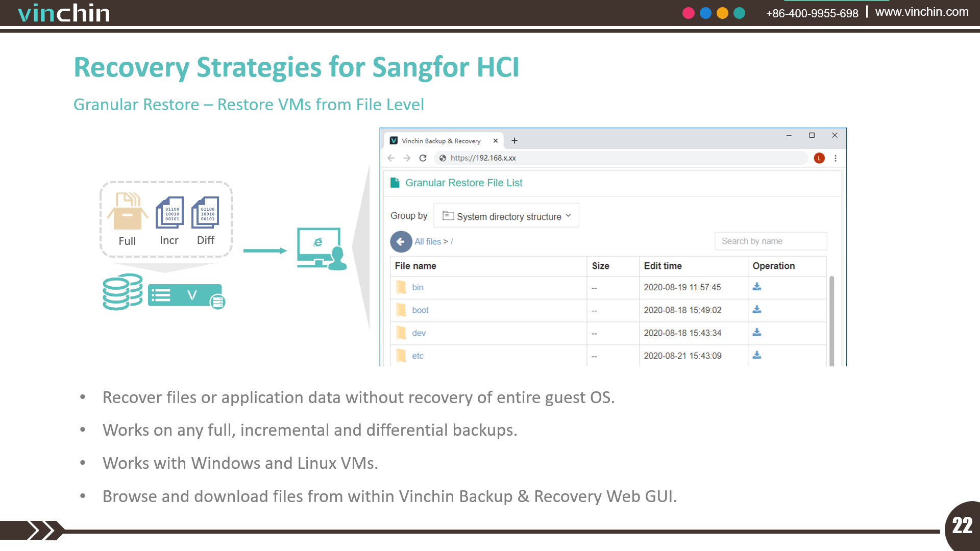This screenshot has height=551, width=980.
Task: Click the boot row folder icon
Action: click(401, 310)
